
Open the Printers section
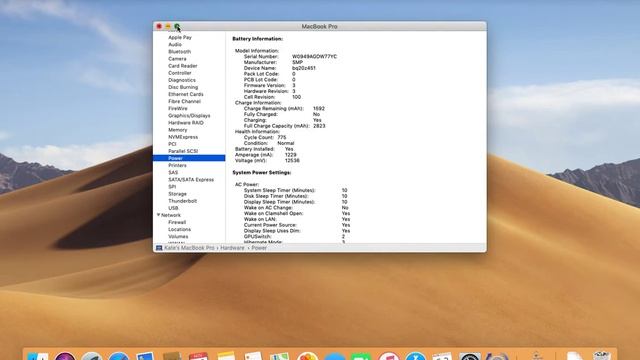177,165
